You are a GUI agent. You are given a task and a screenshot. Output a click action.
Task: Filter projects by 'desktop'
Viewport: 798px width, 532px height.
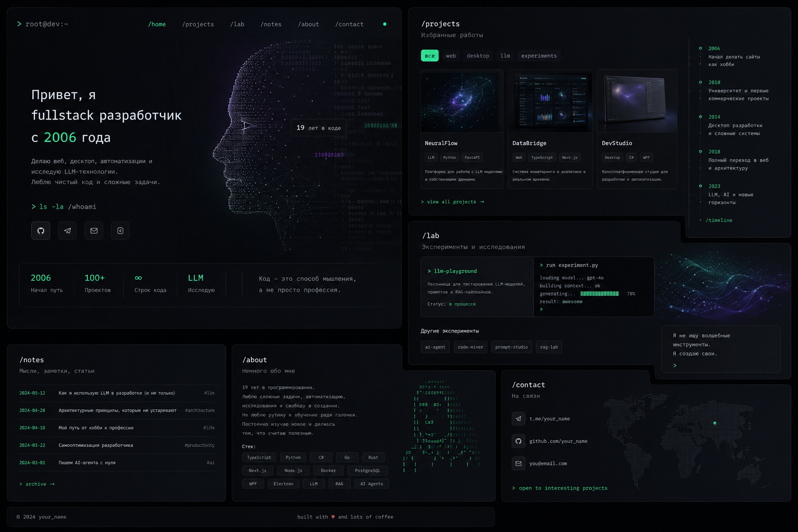tap(478, 56)
